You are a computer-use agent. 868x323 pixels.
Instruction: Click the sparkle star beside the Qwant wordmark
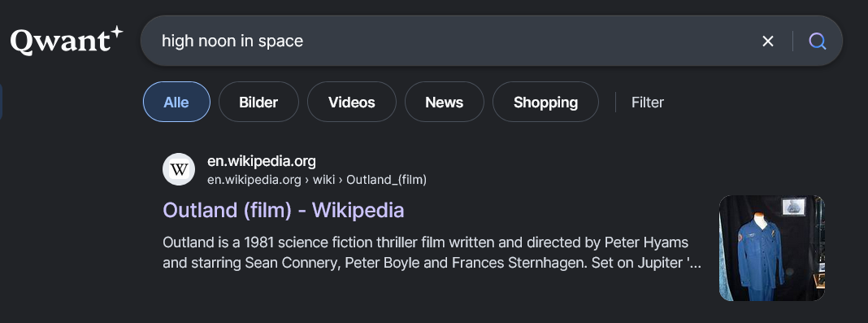(x=115, y=32)
